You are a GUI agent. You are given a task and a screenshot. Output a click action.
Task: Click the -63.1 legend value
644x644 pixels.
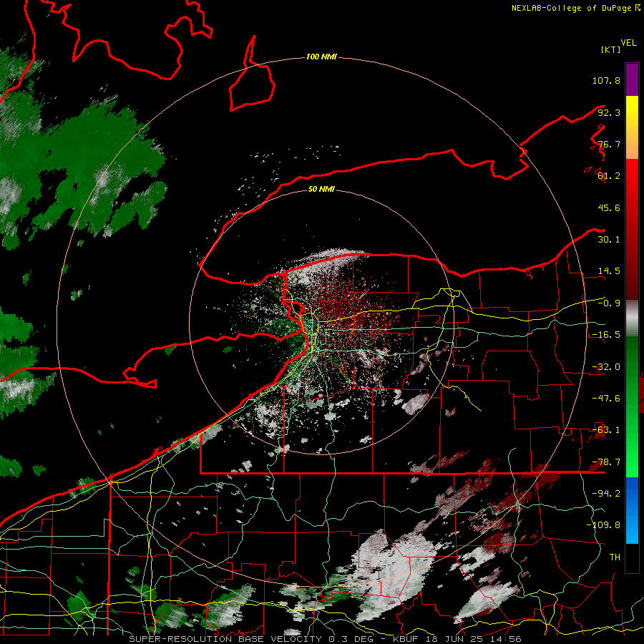pyautogui.click(x=606, y=430)
